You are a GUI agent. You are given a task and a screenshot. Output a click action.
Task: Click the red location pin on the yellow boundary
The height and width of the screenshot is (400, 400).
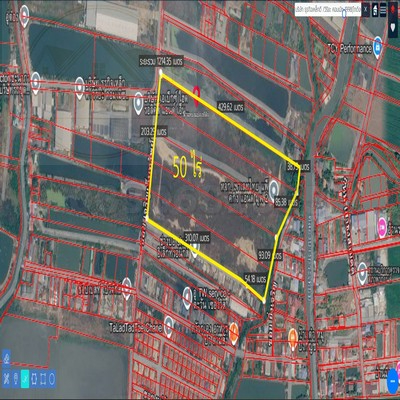tap(196, 96)
